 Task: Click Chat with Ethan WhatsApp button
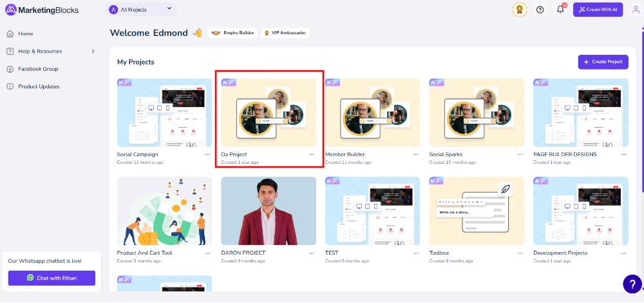52,278
